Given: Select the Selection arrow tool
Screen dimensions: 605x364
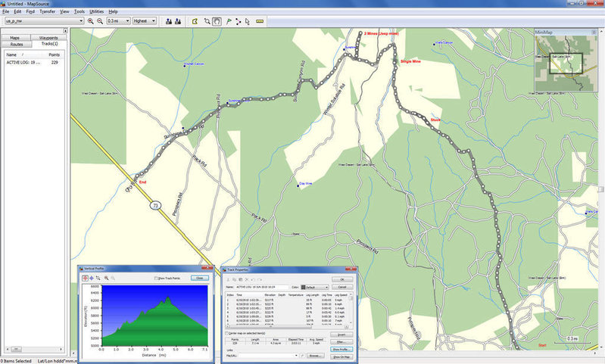Looking at the screenshot, I should coord(248,21).
